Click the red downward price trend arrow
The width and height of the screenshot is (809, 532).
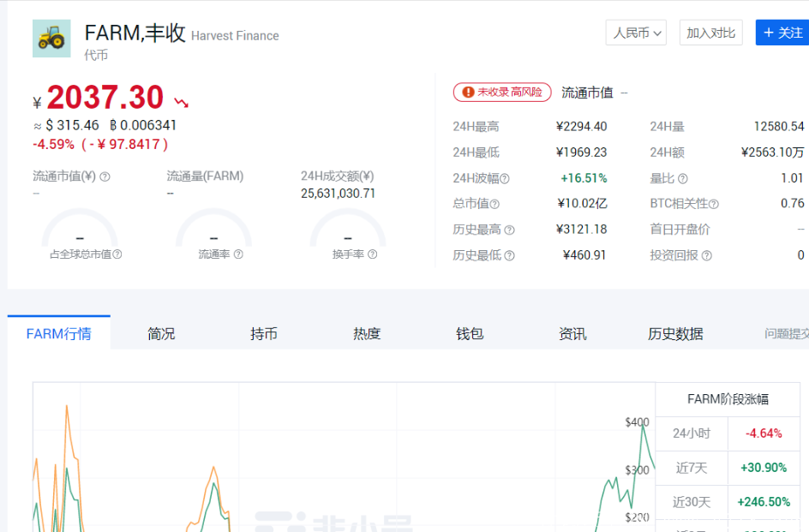[181, 102]
